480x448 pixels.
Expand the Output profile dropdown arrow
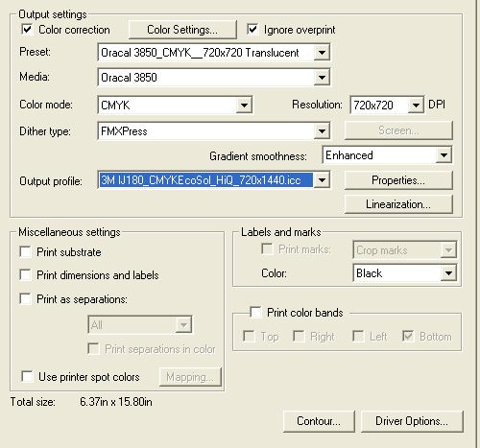tap(322, 180)
